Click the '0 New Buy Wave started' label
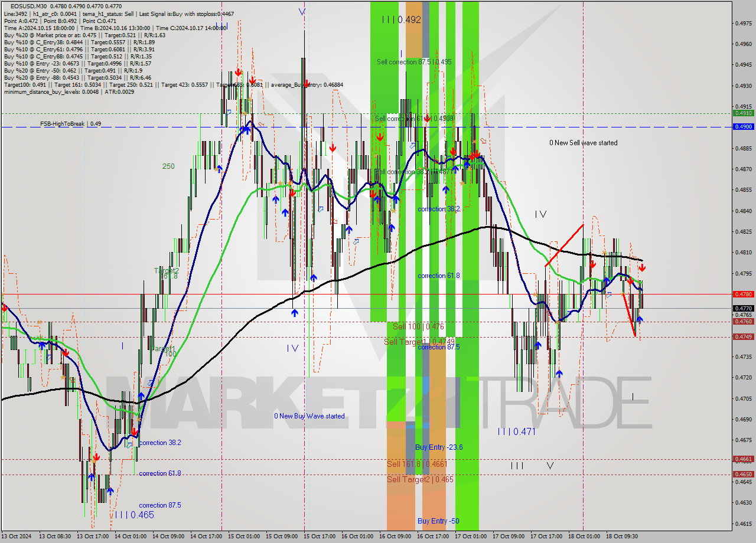The height and width of the screenshot is (543, 756). tap(309, 416)
